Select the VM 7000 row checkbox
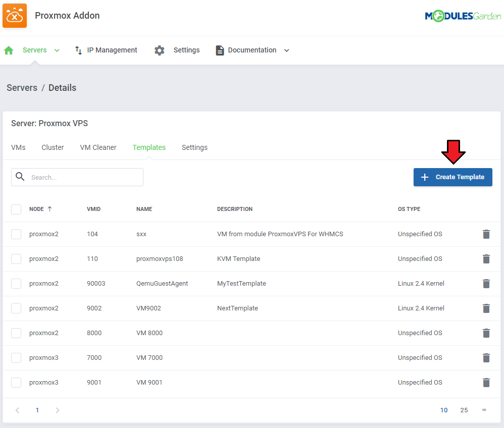Image resolution: width=504 pixels, height=428 pixels. tap(16, 358)
